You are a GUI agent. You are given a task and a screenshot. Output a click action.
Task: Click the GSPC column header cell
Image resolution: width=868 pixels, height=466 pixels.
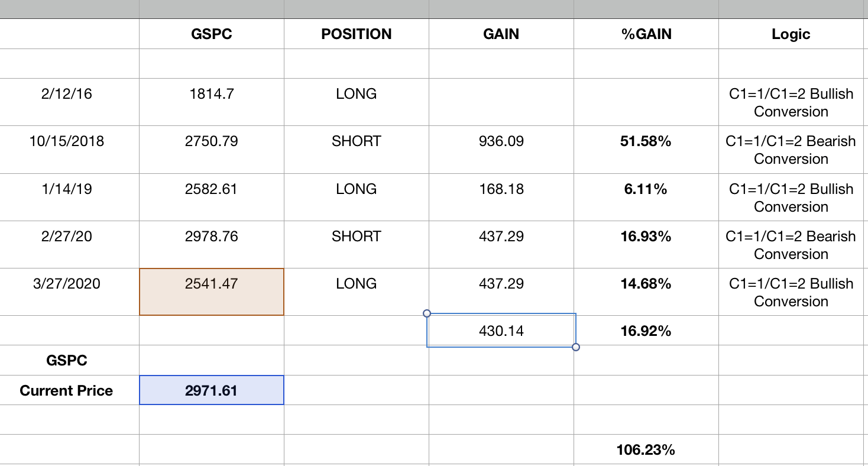(212, 34)
